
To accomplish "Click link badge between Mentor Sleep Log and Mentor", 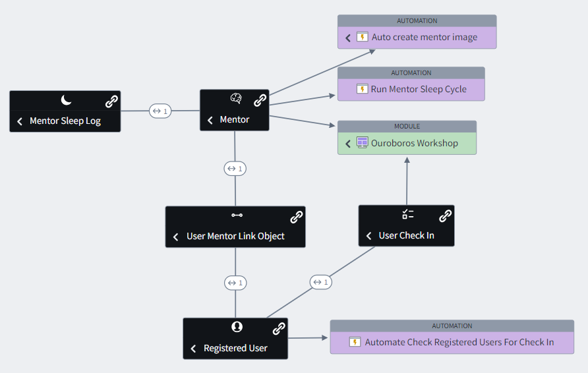I will 160,111.
